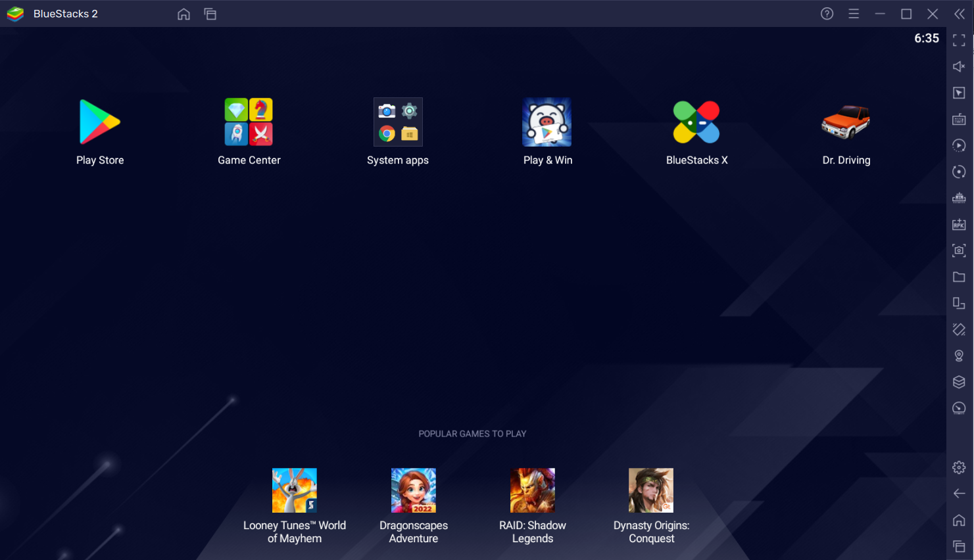
Task: Click the 6:35 clock text
Action: pos(927,38)
